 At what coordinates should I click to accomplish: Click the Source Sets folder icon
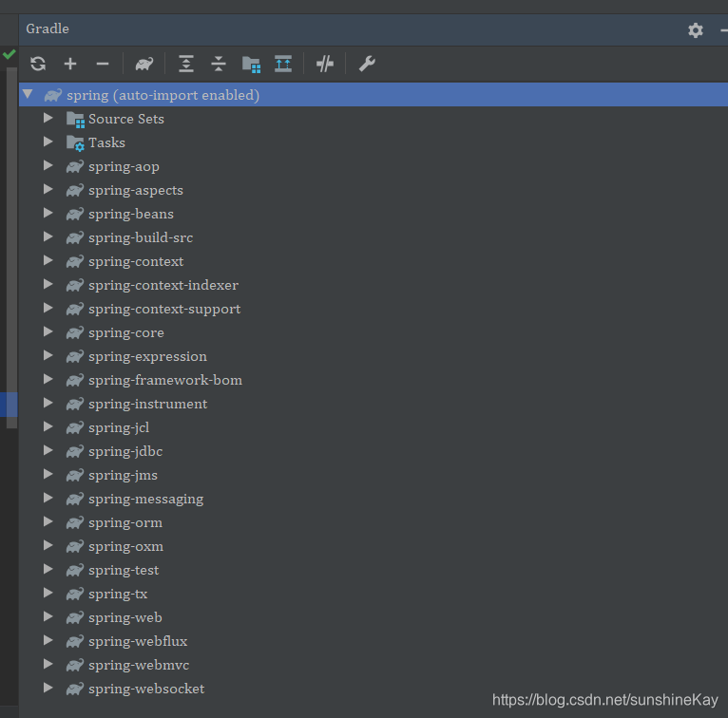coord(75,120)
